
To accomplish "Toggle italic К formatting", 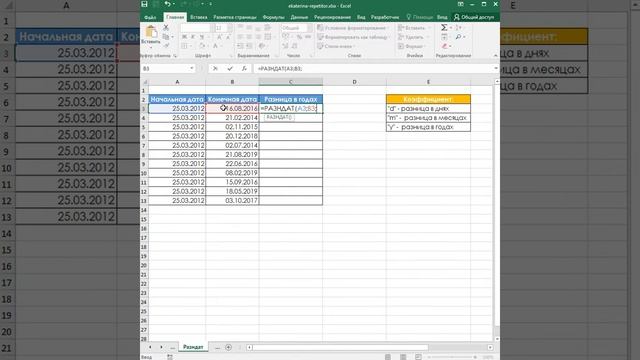I will click(193, 37).
